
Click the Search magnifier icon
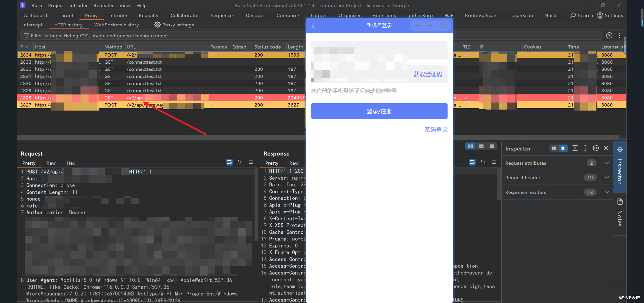click(573, 15)
